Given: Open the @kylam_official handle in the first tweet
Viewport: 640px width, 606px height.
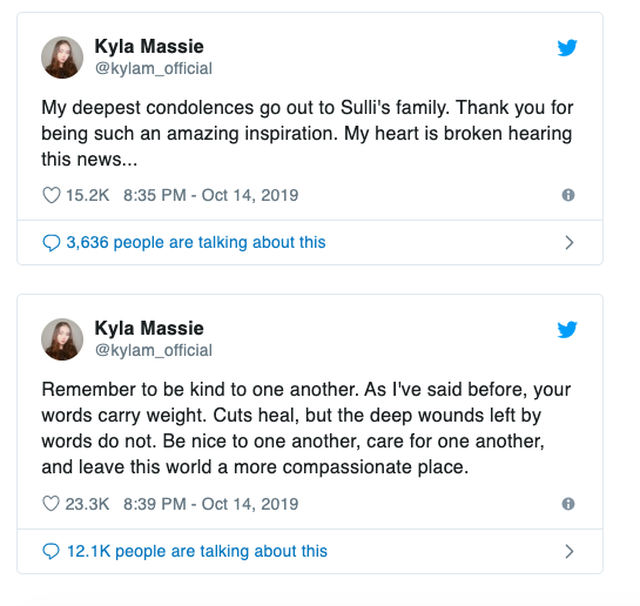Looking at the screenshot, I should pos(153,68).
